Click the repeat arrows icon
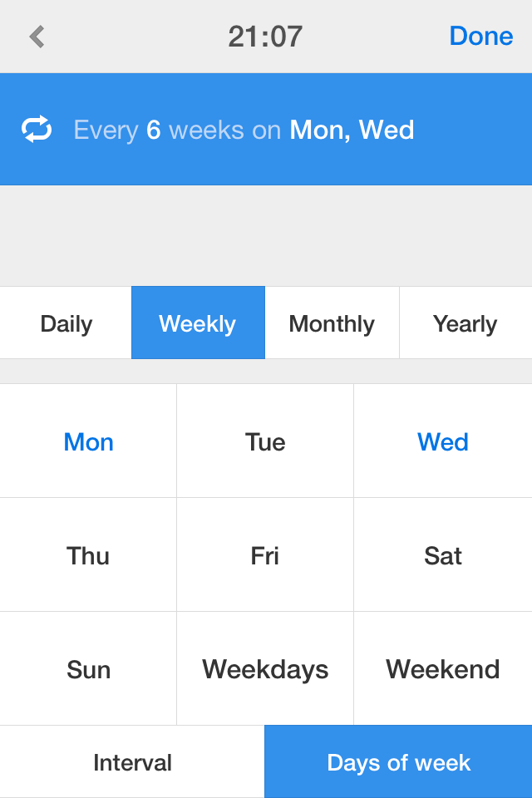This screenshot has height=798, width=532. click(37, 129)
